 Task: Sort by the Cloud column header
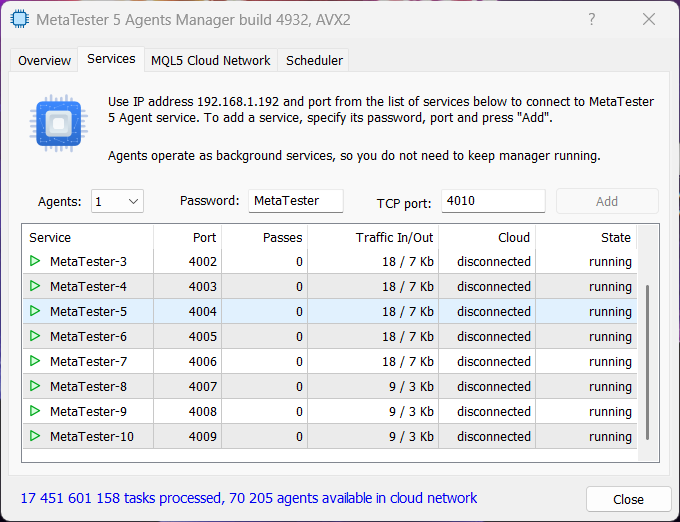(487, 238)
